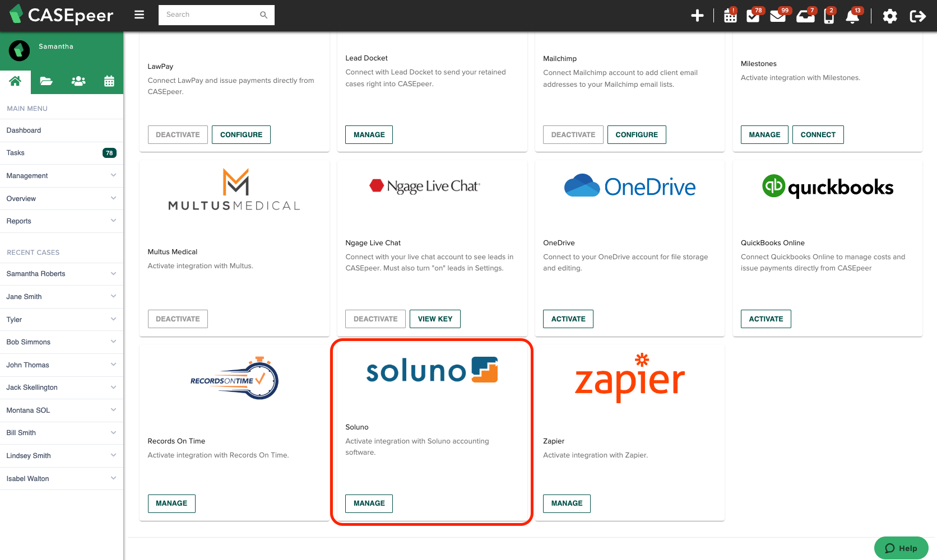Screen dimensions: 937x560
Task: Focus the Search input field
Action: (x=216, y=15)
